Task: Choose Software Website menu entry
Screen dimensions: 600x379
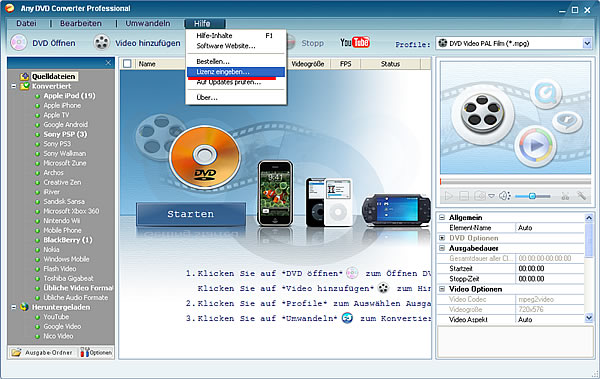Action: click(x=236, y=46)
